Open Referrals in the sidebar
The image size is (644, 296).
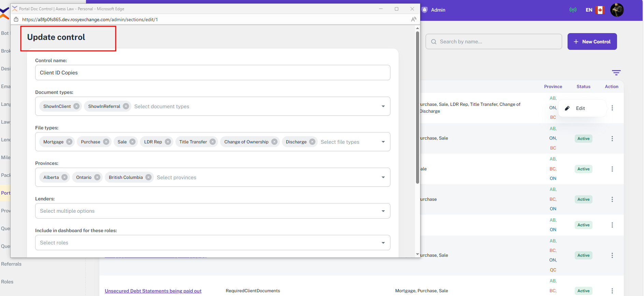[11, 264]
